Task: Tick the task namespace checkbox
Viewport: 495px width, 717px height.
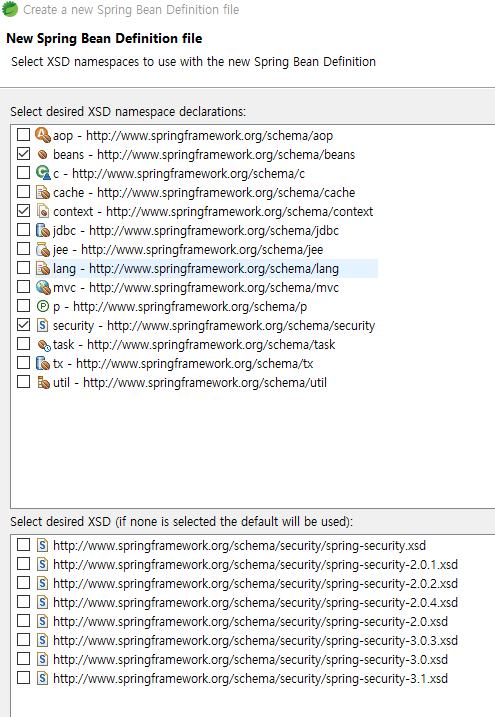Action: click(x=23, y=343)
